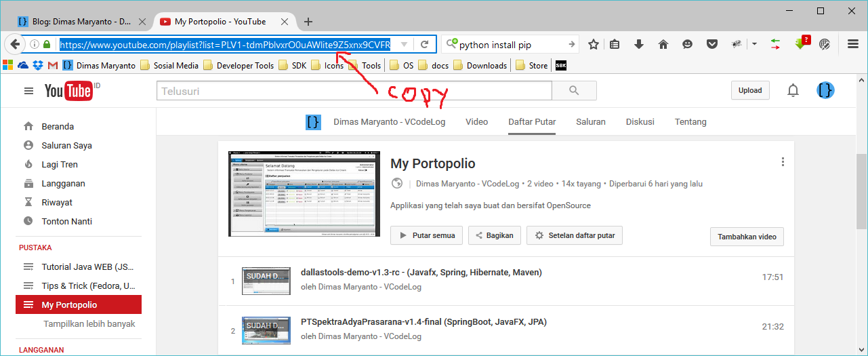The image size is (868, 356).
Task: Open the playlist three-dot options menu
Action: tap(783, 162)
